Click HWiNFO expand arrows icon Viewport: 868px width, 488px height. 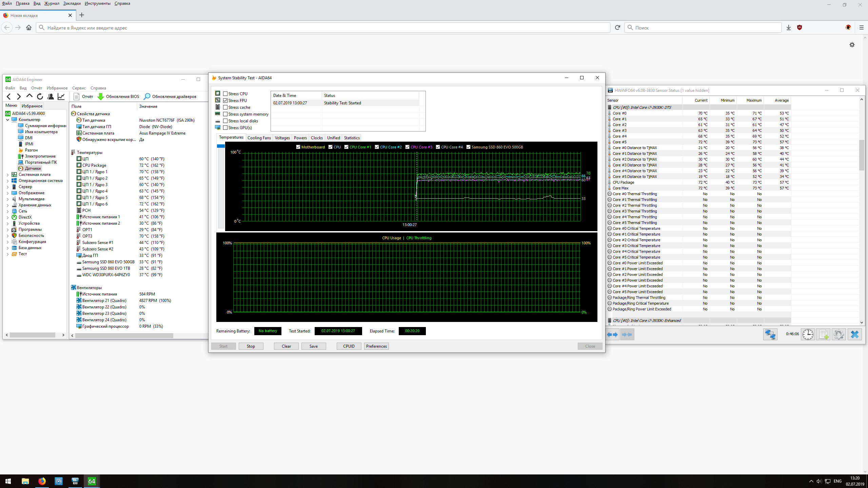coord(612,334)
